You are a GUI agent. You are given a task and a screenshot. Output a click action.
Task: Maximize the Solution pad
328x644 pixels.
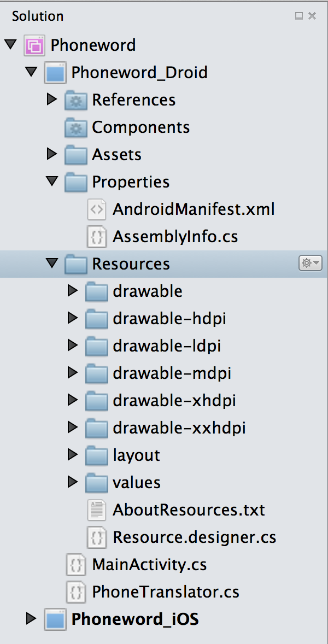299,16
